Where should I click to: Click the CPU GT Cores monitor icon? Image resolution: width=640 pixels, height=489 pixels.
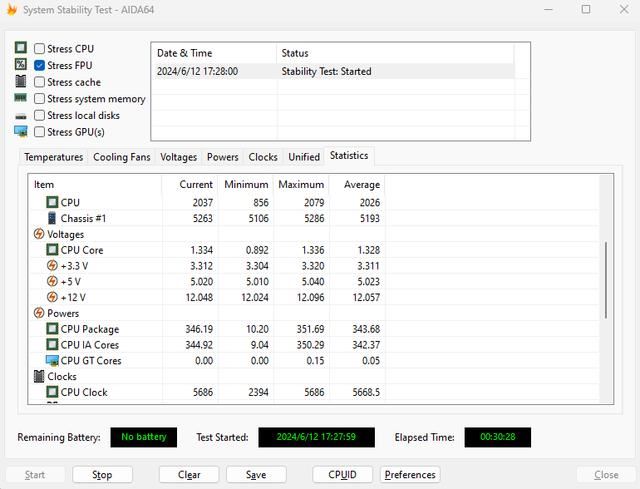point(52,361)
